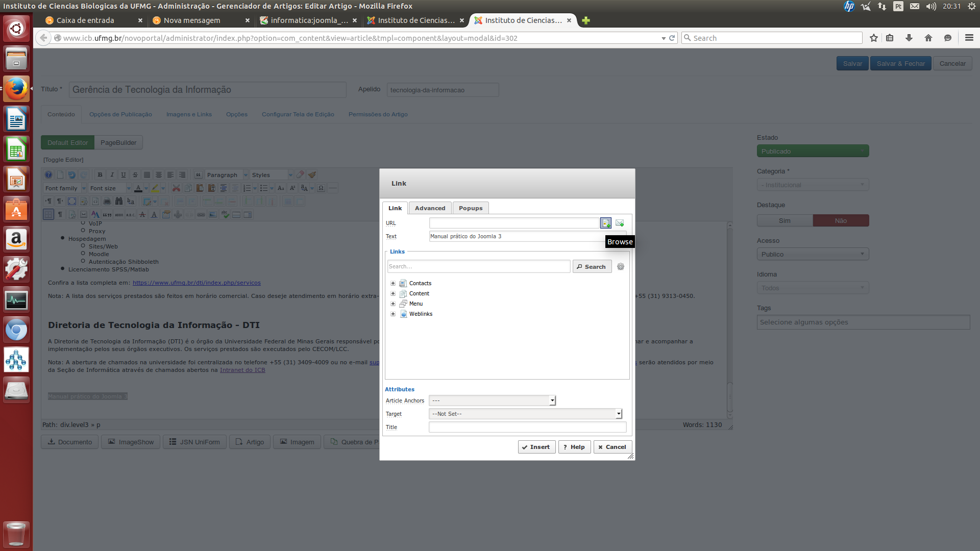Click the spellcheck abc icon in editor

(x=225, y=215)
